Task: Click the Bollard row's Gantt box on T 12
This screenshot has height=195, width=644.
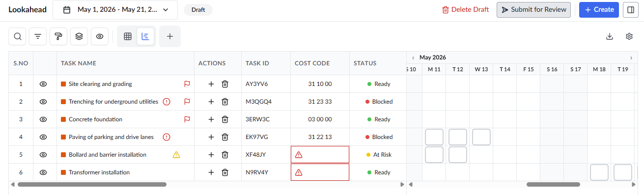Action: (x=458, y=155)
